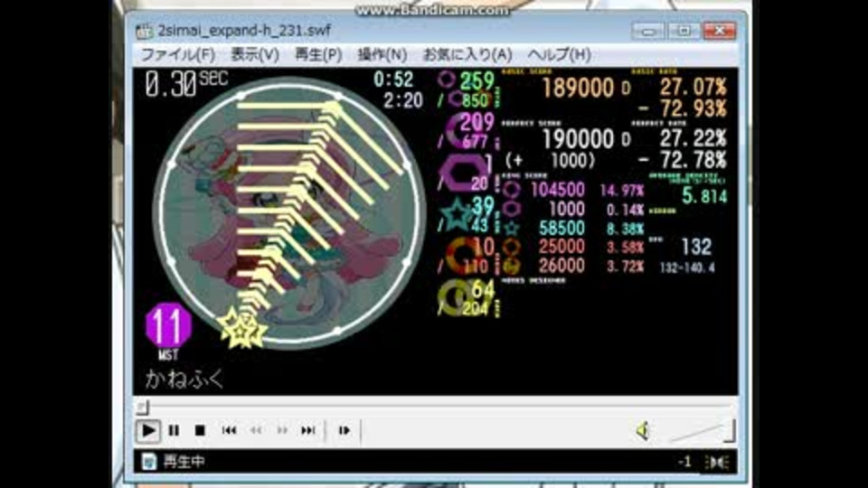Viewport: 868px width, 488px height.
Task: Skip to previous track
Action: 229,430
